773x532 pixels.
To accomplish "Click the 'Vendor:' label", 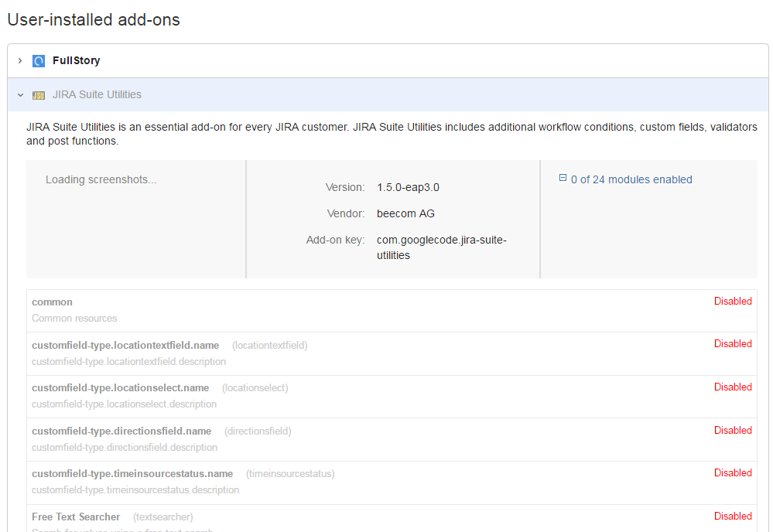I will (x=346, y=213).
